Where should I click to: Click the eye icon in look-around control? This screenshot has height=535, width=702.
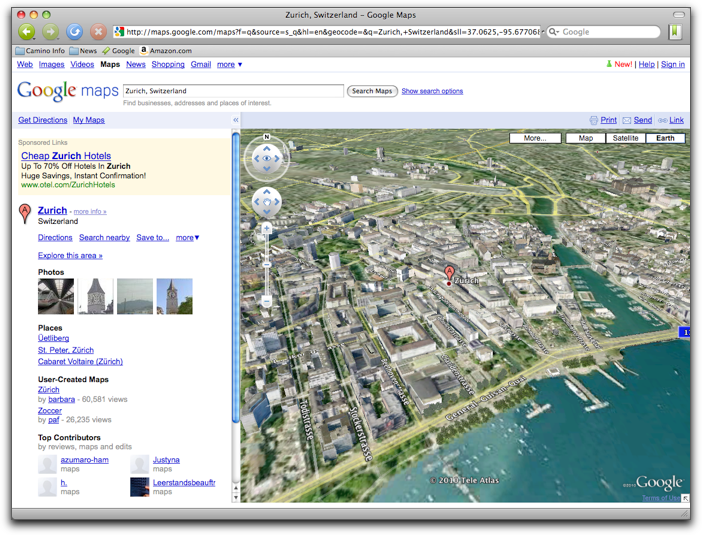pyautogui.click(x=267, y=158)
